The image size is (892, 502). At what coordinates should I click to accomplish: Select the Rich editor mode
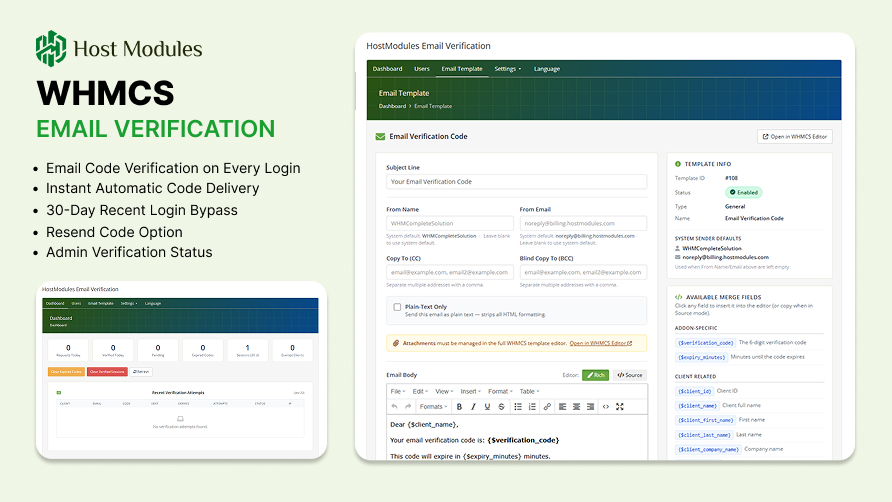[x=596, y=375]
